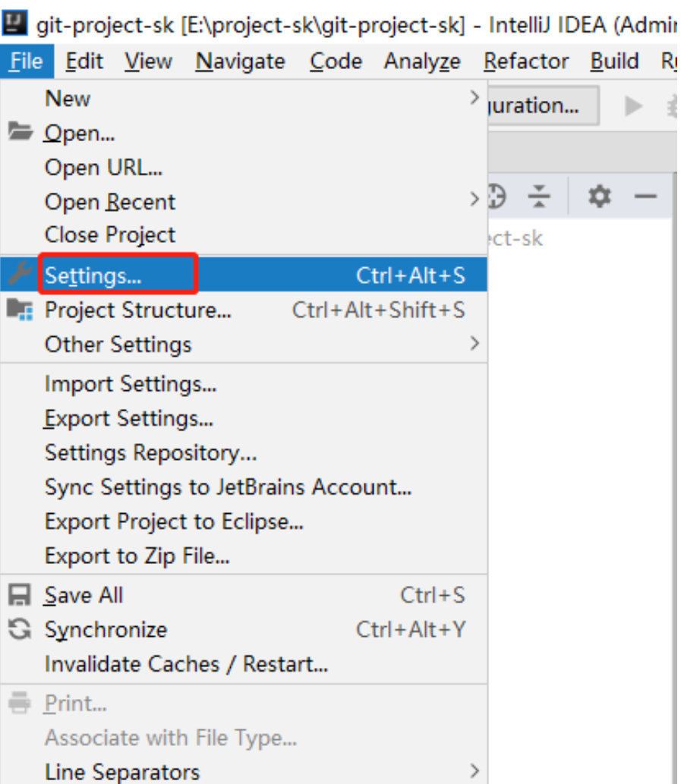The height and width of the screenshot is (784, 681).
Task: Click the Project Structure folder icon
Action: point(20,310)
